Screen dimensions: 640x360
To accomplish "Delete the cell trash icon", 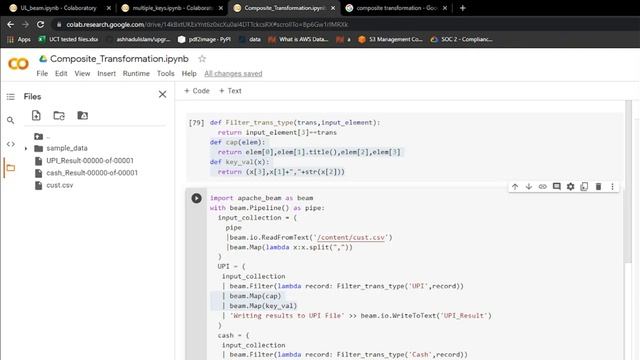I will click(x=598, y=187).
